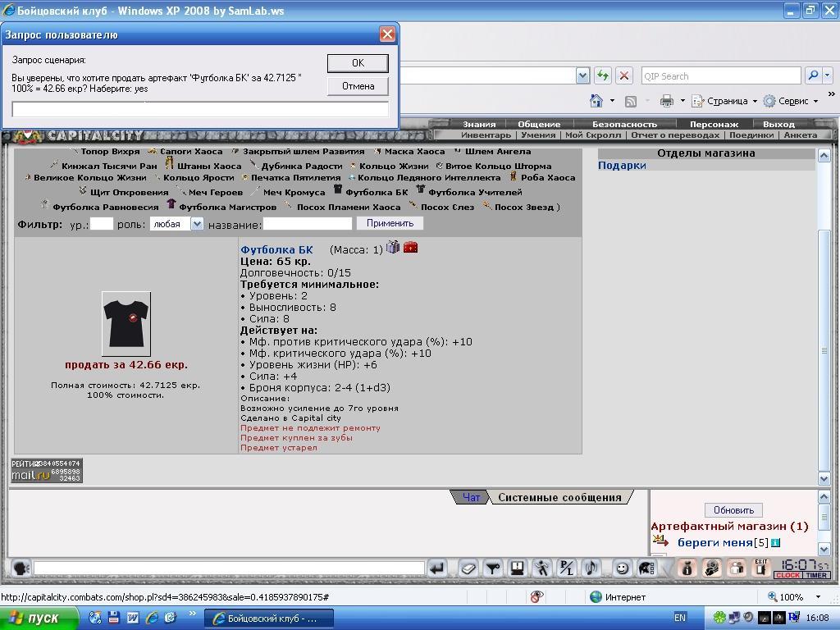The image size is (840, 630).
Task: Select Посох Звезд item link
Action: [523, 207]
